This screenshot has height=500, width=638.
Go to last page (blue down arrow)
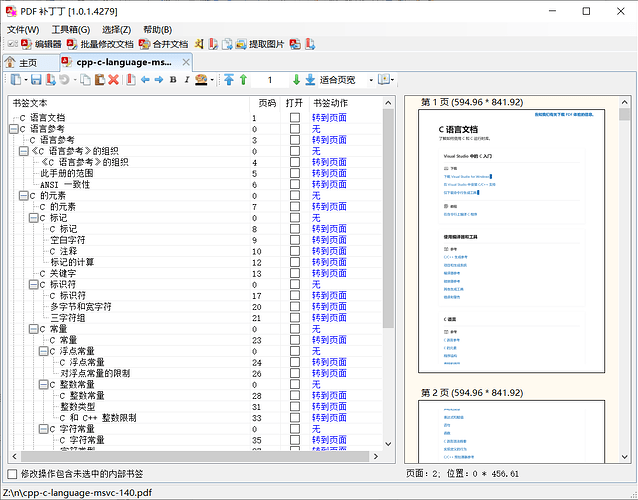[310, 80]
